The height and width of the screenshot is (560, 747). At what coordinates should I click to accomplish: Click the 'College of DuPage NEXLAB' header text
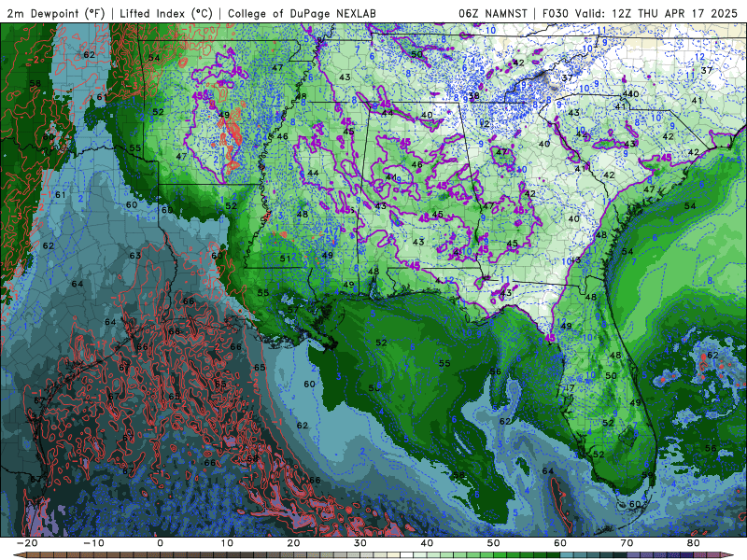click(302, 14)
